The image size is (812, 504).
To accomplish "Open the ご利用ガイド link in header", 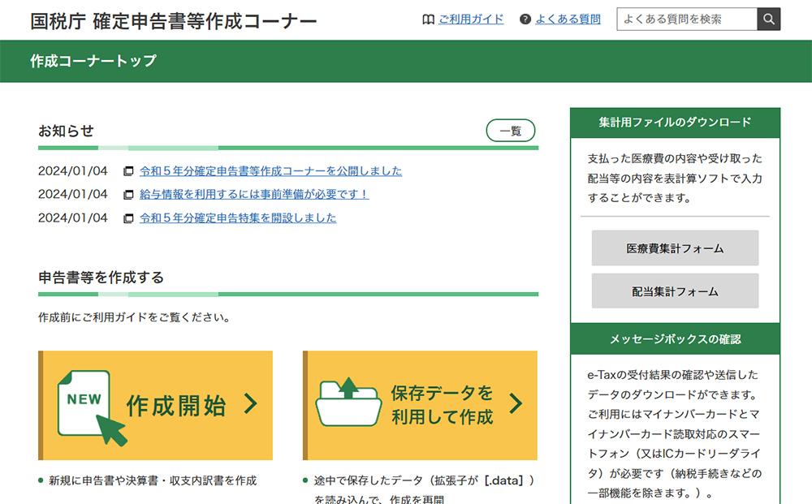I will pos(471,19).
